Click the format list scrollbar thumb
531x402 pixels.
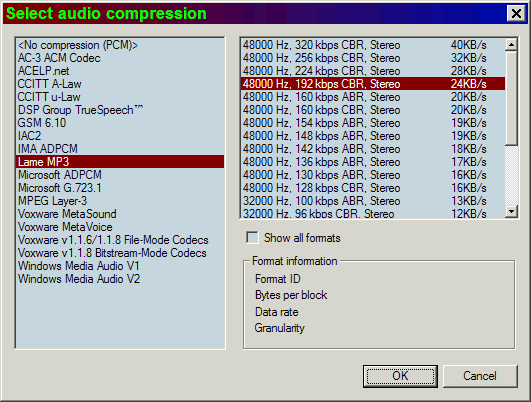click(x=511, y=98)
